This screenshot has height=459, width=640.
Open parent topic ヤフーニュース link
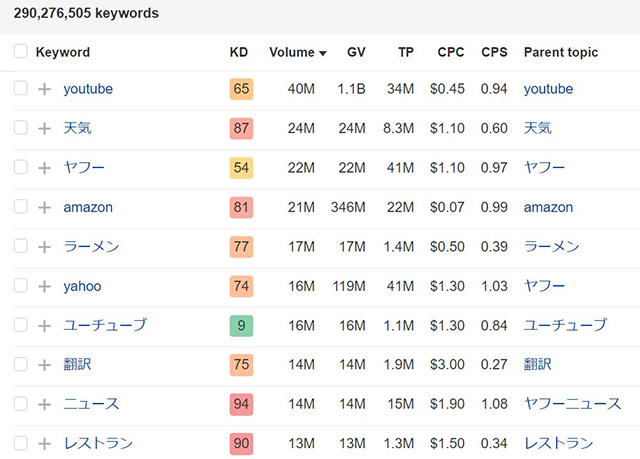click(x=572, y=404)
